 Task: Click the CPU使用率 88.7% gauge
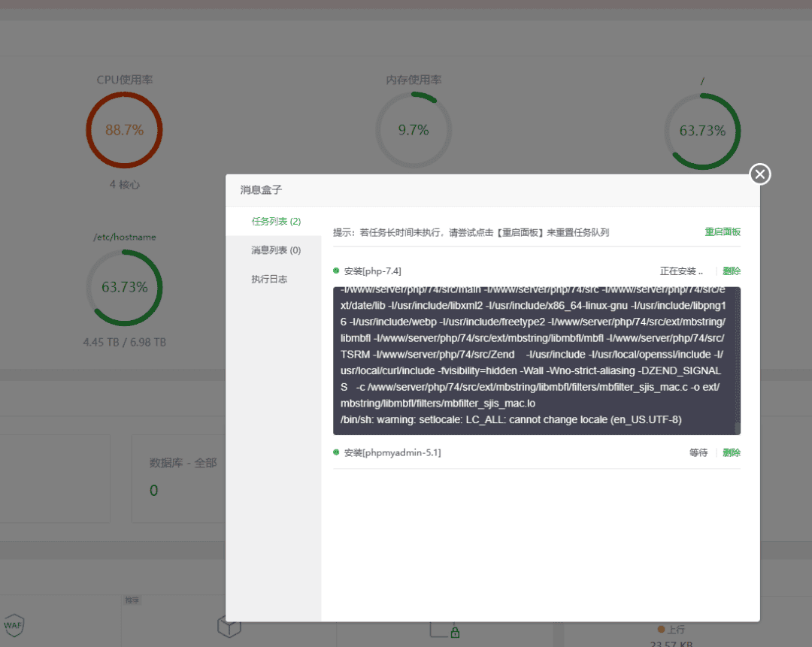click(124, 131)
